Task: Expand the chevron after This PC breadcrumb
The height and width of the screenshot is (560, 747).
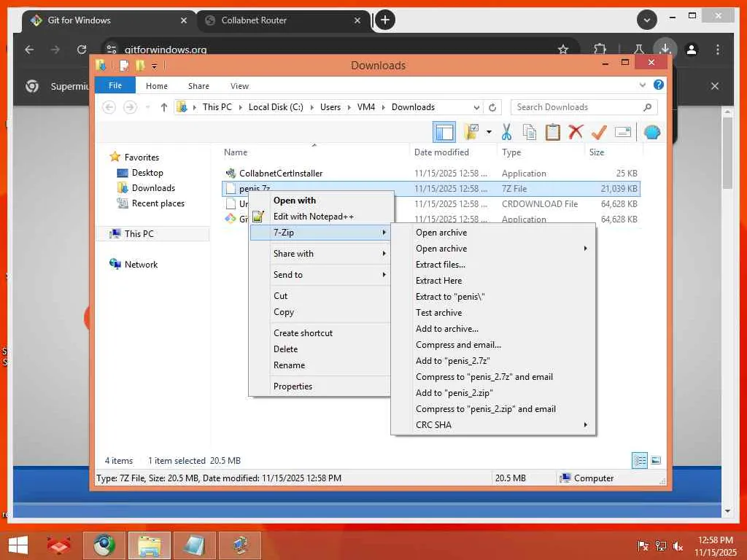Action: pos(241,107)
